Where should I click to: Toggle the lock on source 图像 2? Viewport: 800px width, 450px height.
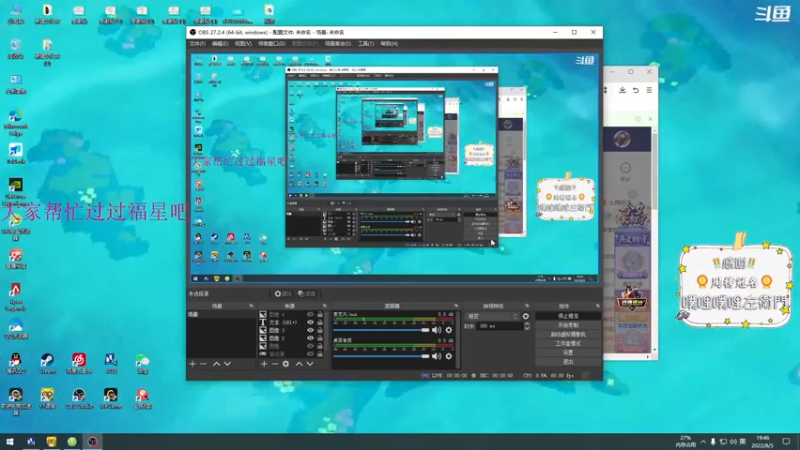tap(320, 338)
